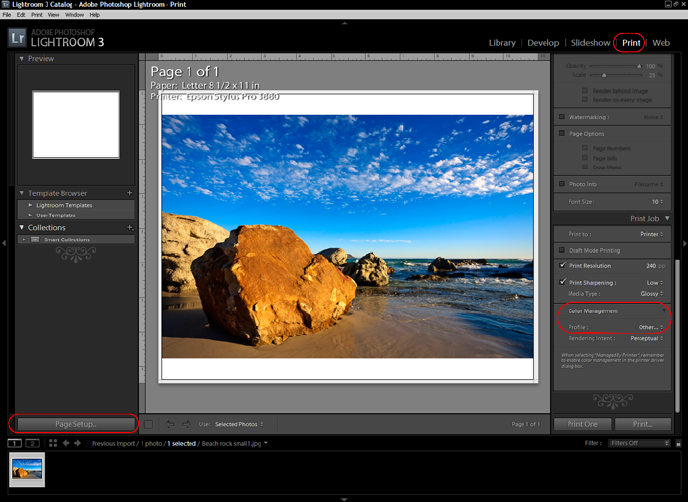The image size is (688, 502).
Task: Open the Media Type Glossy dropdown
Action: coord(649,295)
